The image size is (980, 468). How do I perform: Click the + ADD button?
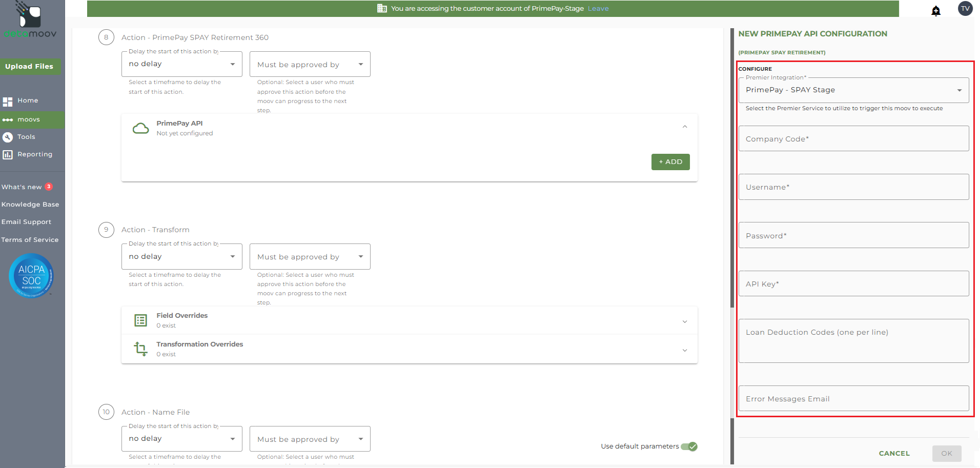(670, 162)
